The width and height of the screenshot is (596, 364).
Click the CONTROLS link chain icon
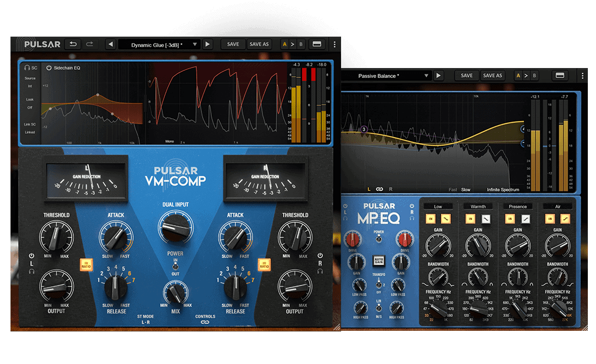pyautogui.click(x=205, y=323)
